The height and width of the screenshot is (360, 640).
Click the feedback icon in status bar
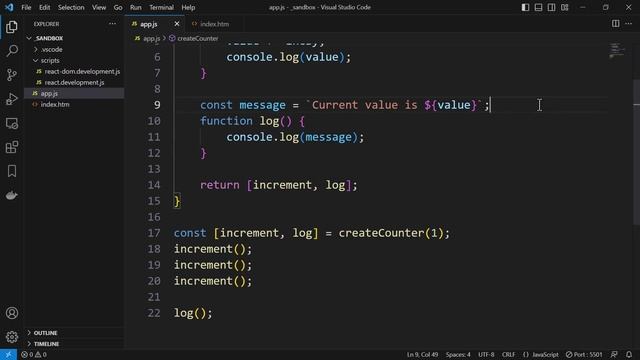(x=614, y=355)
